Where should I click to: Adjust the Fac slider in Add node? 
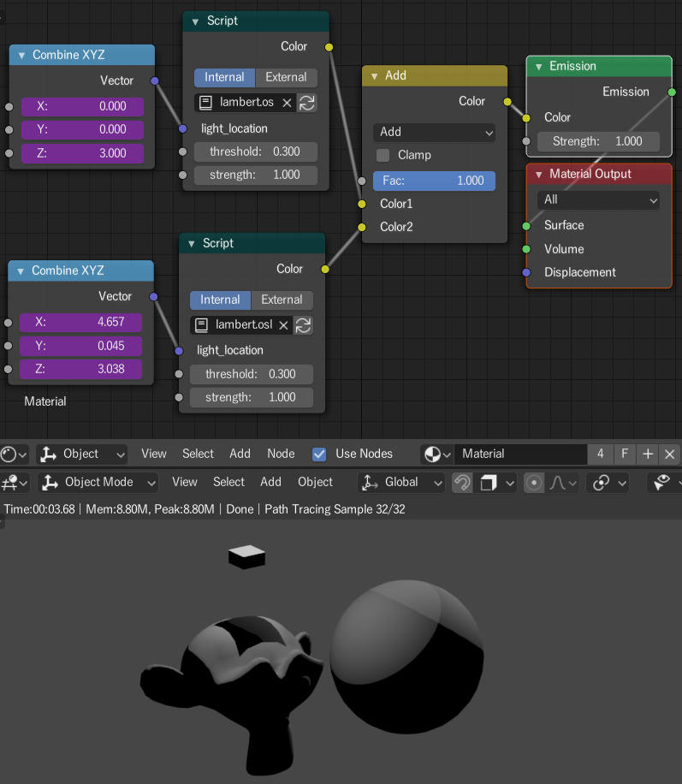coord(434,181)
